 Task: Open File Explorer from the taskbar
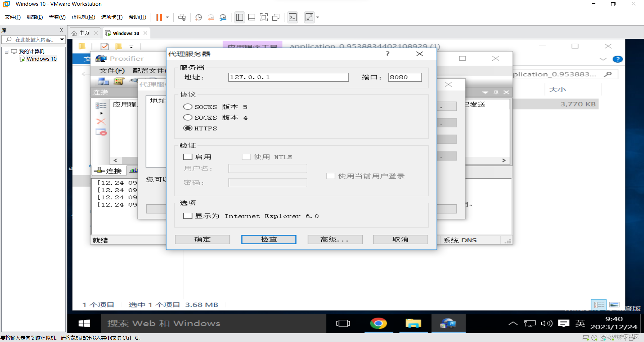tap(413, 323)
